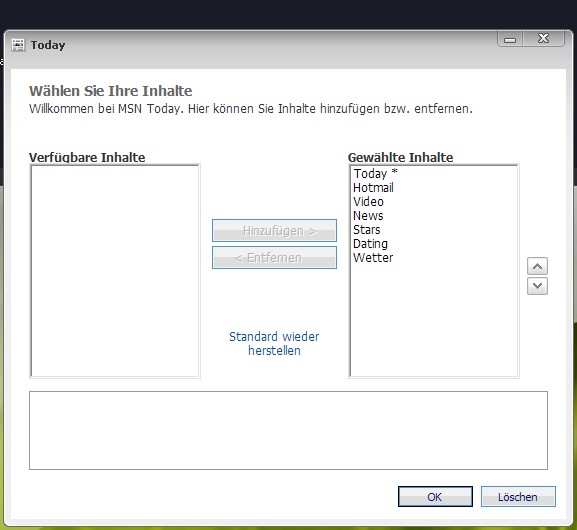
Task: Click the < Entfernen button
Action: pyautogui.click(x=274, y=258)
